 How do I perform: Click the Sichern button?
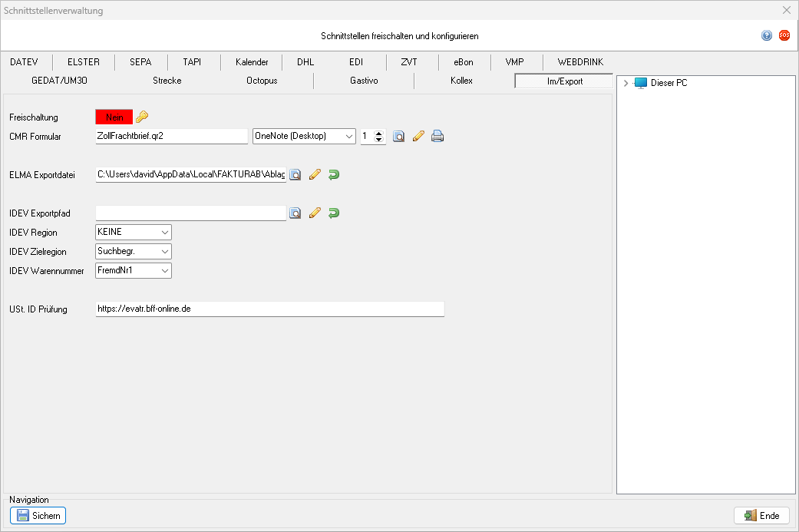tap(38, 516)
